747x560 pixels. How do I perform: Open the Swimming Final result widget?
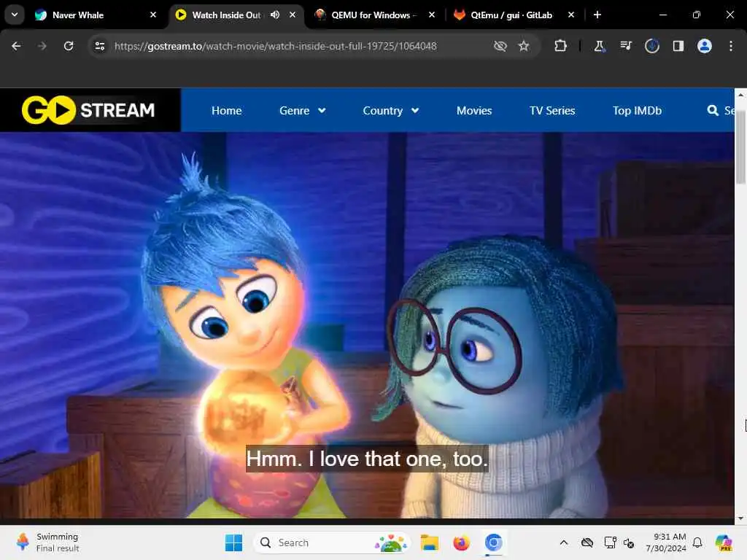coord(47,542)
